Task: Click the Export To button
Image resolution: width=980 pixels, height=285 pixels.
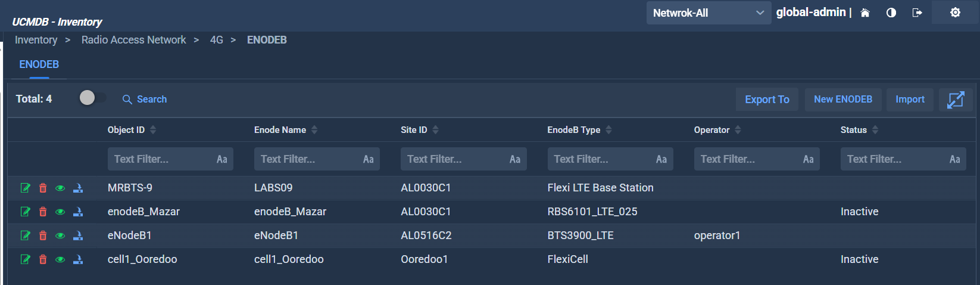Action: pos(767,100)
